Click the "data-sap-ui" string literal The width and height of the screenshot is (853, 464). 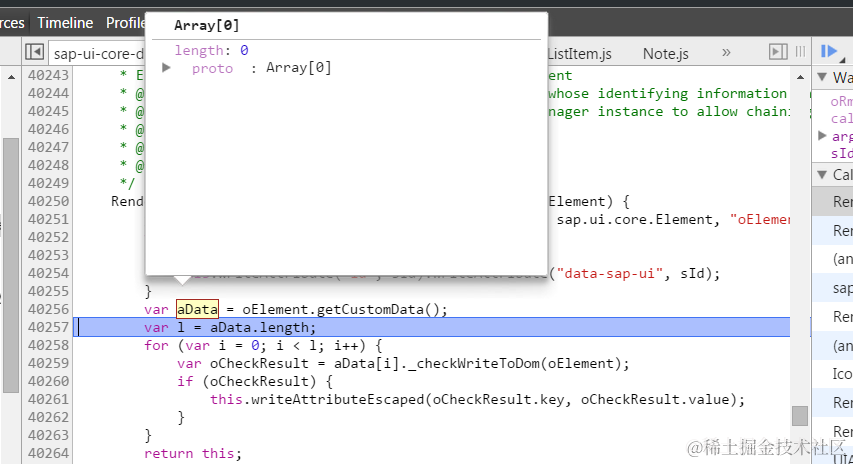(609, 274)
